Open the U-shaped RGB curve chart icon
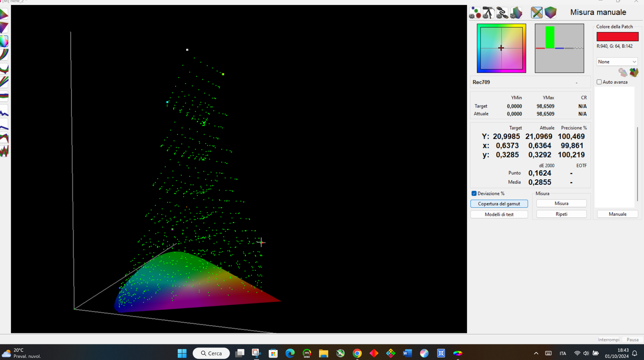Screen dimensions: 644x360 (x=4, y=68)
